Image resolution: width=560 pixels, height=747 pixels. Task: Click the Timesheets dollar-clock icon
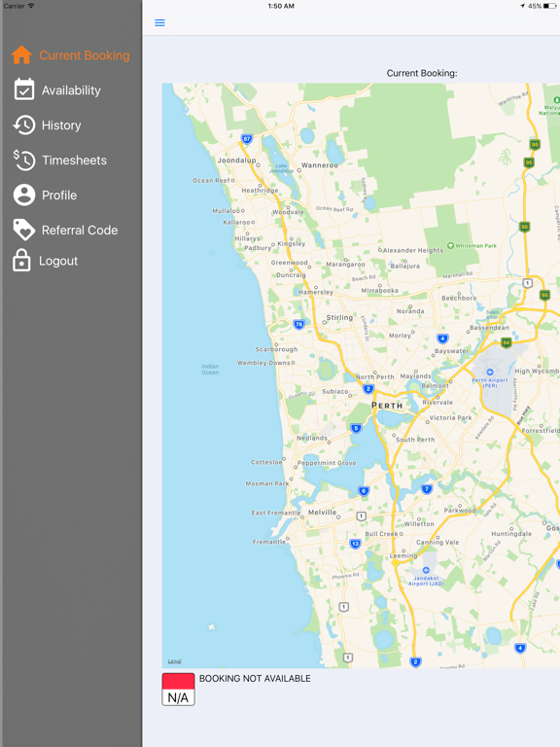pyautogui.click(x=23, y=160)
